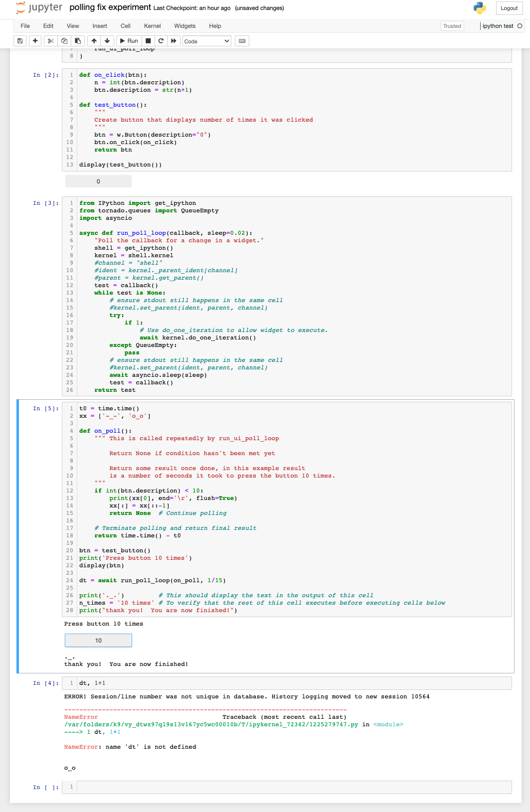This screenshot has width=530, height=812.
Task: Open the Widgets menu
Action: [185, 26]
